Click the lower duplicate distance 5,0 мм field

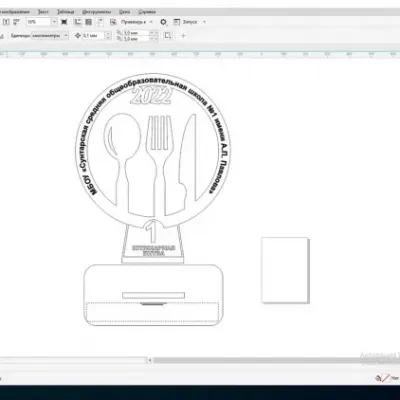click(136, 39)
